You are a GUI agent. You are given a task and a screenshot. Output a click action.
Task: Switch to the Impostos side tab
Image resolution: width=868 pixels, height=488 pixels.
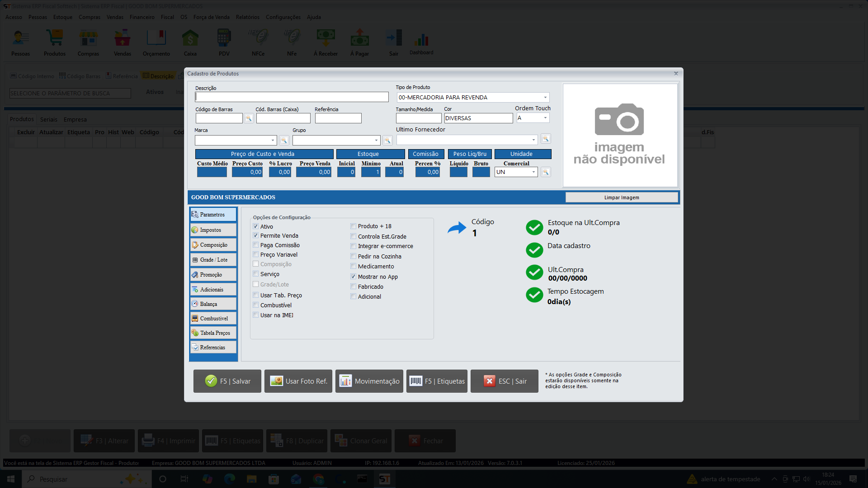213,230
